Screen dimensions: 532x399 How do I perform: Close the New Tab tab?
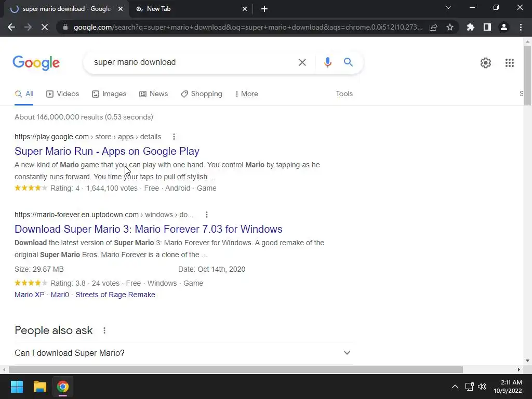pos(245,9)
